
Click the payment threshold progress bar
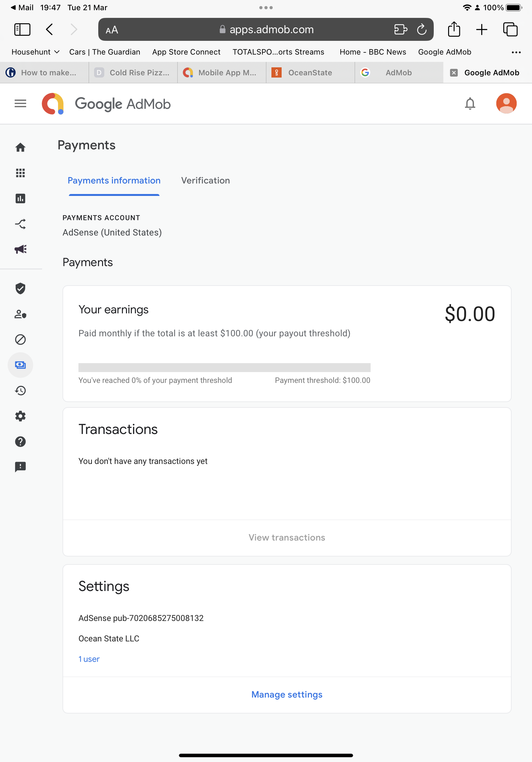click(224, 368)
